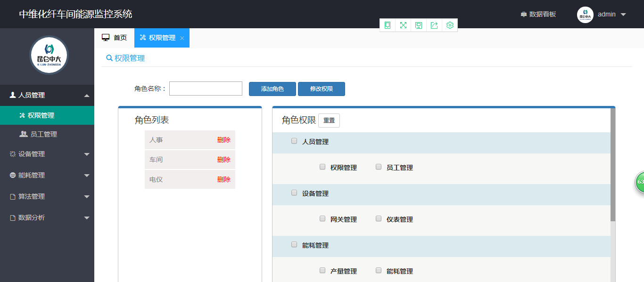Click the tablet device icon in floating toolbar
The height and width of the screenshot is (282, 644).
coord(388,25)
